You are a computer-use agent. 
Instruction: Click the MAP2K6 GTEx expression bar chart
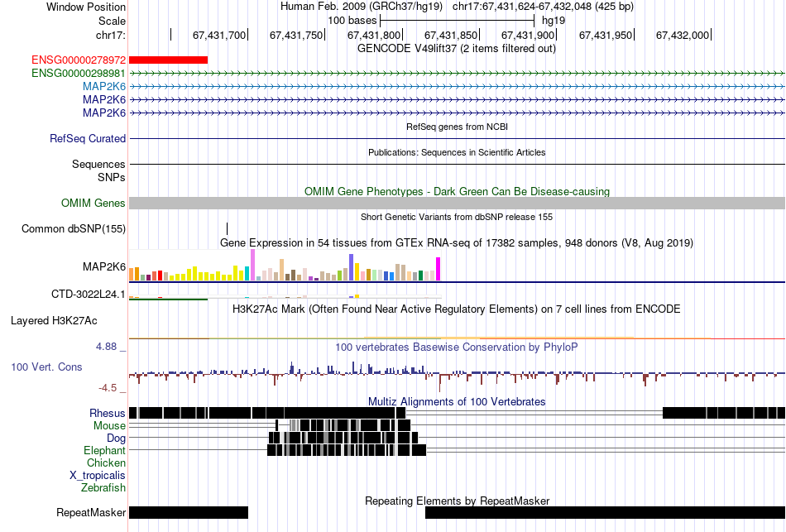(x=285, y=266)
